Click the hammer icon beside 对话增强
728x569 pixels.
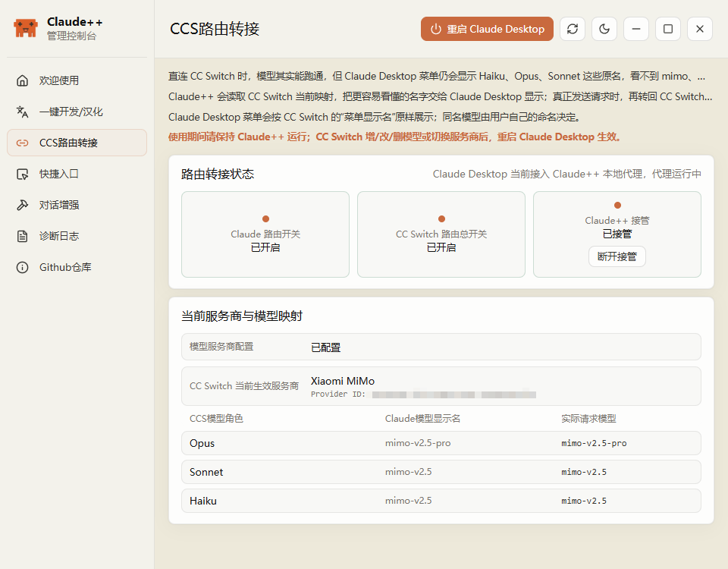[22, 205]
